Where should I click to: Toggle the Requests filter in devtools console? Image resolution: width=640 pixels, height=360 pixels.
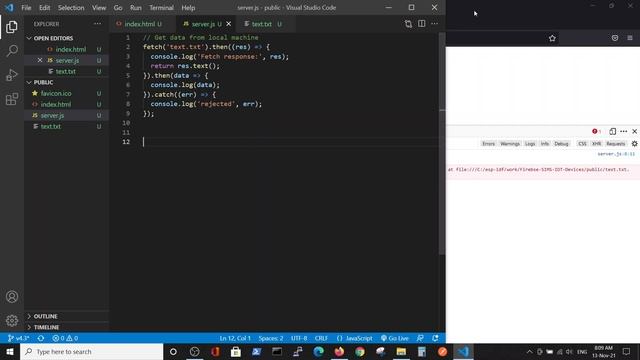(x=616, y=144)
